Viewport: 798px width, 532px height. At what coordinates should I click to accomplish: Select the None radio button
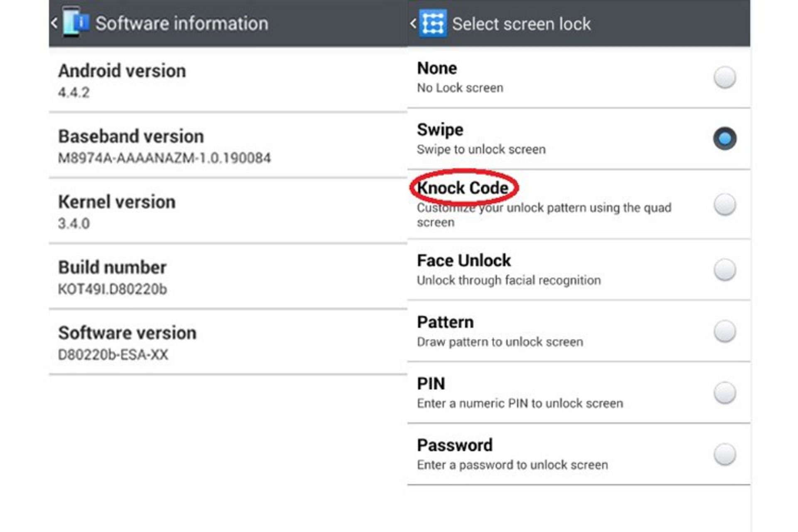pos(724,77)
